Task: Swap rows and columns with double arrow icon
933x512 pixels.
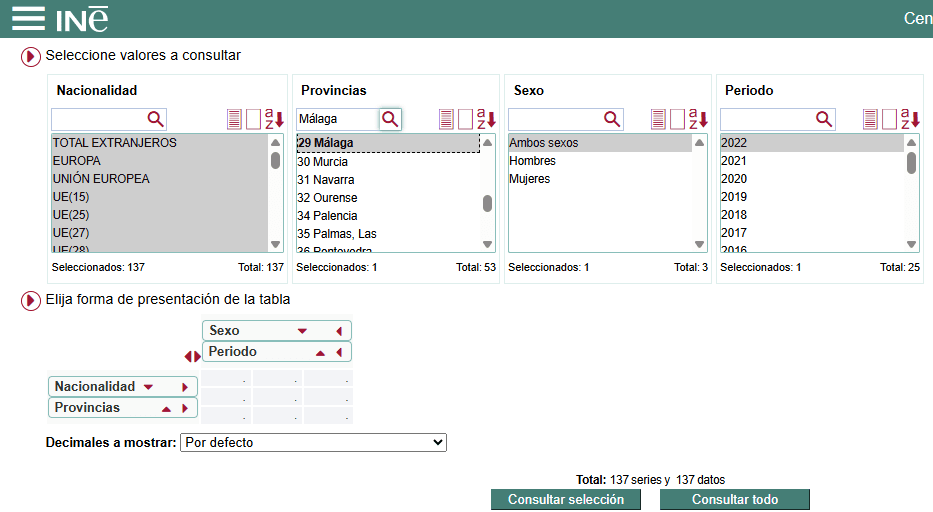Action: tap(192, 356)
